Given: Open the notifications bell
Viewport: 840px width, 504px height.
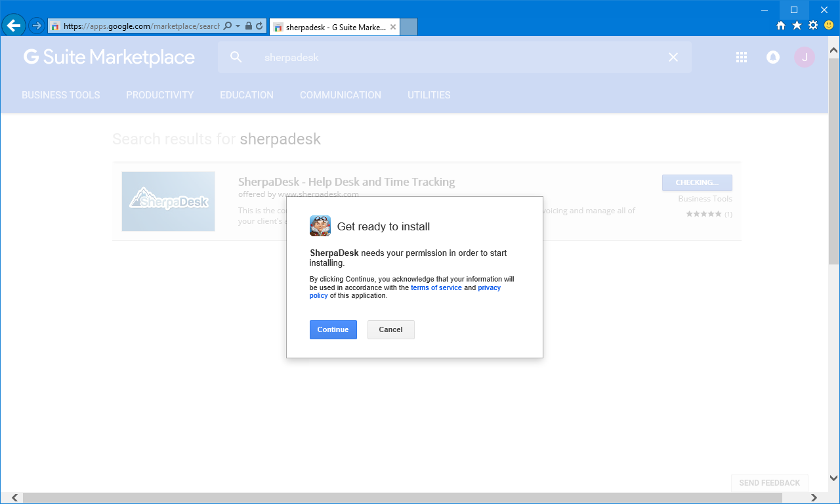Looking at the screenshot, I should pos(772,57).
